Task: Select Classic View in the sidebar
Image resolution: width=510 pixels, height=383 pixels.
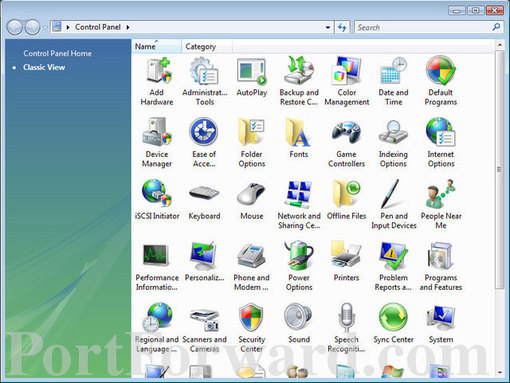Action: click(44, 67)
